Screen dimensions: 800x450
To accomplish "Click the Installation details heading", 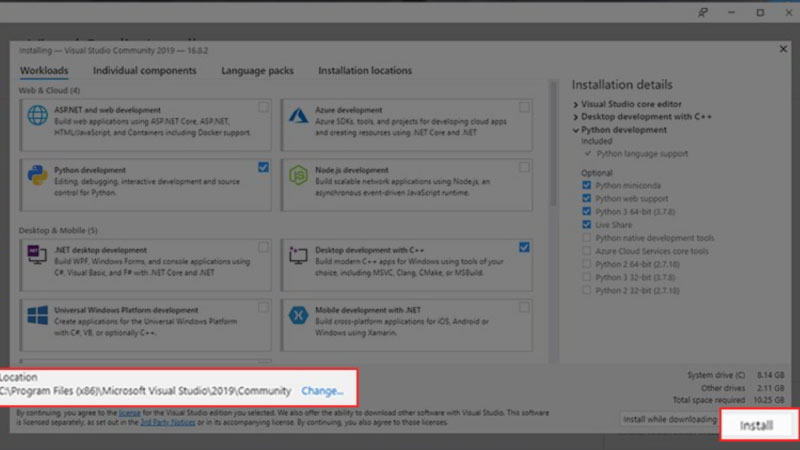I will 622,85.
